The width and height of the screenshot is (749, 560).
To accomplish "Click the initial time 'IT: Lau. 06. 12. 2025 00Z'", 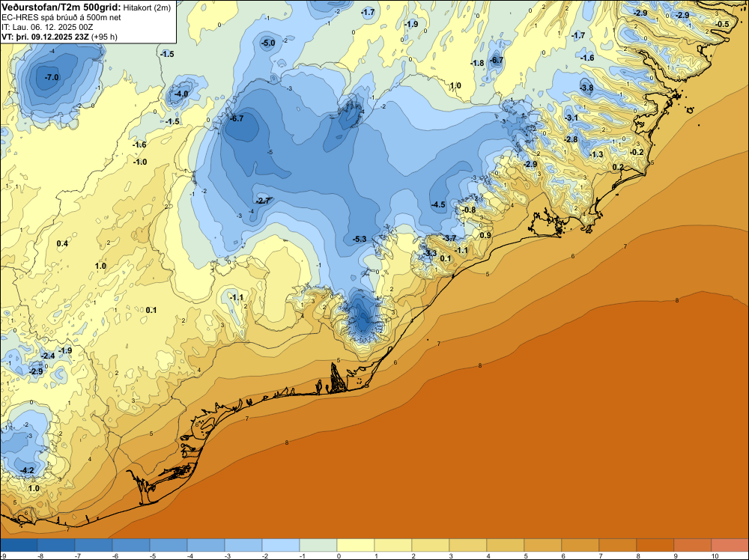I will 47,27.
